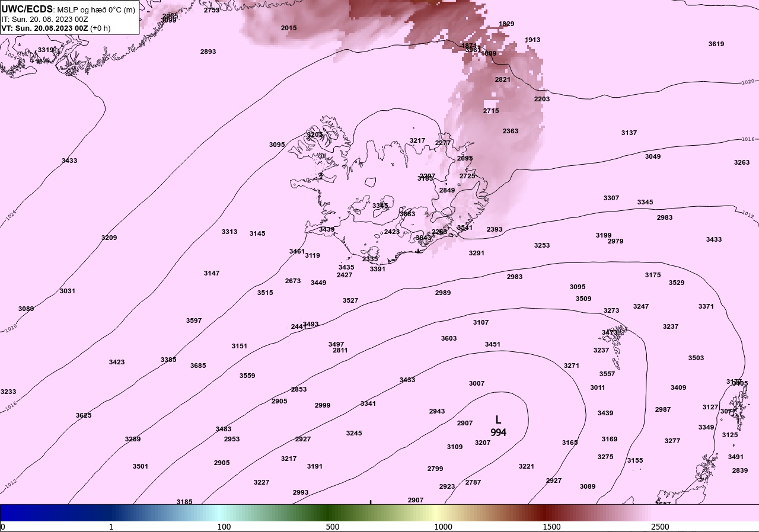759x532 pixels.
Task: Click the freezing level value 3529
Action: click(677, 283)
